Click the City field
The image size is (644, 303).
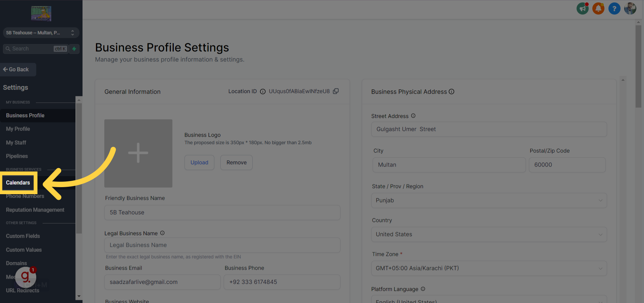point(449,165)
